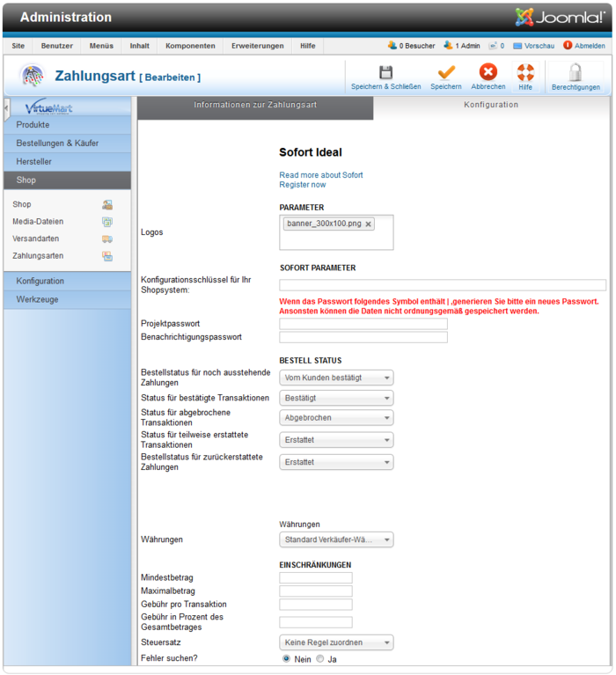Click the 0 Besucher status icon
This screenshot has height=675, width=616.
pyautogui.click(x=392, y=45)
